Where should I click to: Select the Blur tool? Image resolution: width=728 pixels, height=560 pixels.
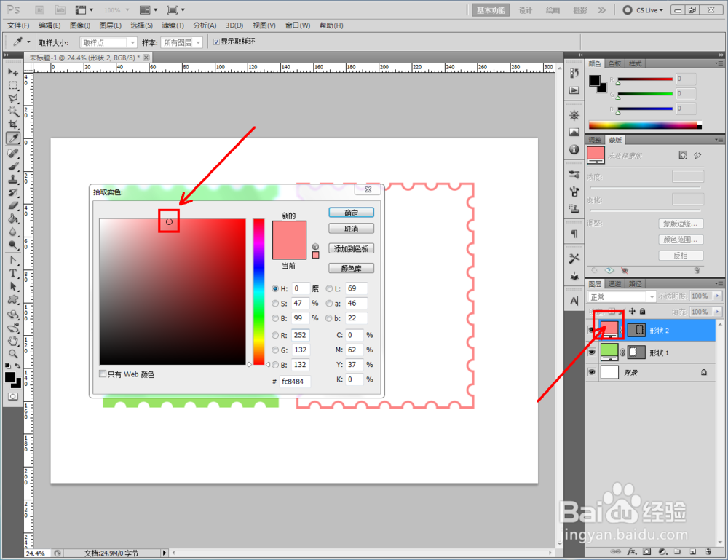click(x=13, y=232)
